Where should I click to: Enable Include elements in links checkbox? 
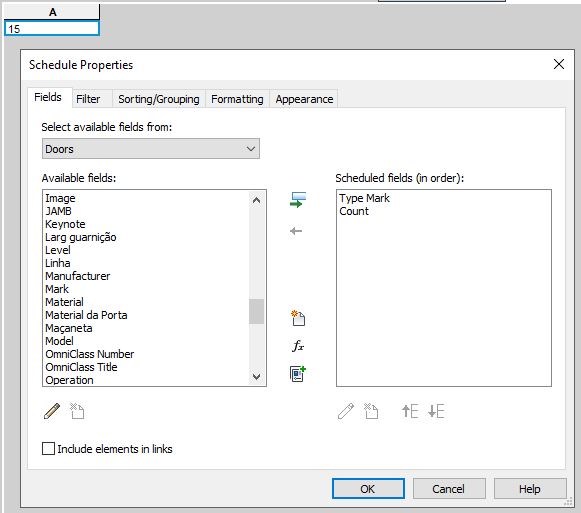pos(48,449)
